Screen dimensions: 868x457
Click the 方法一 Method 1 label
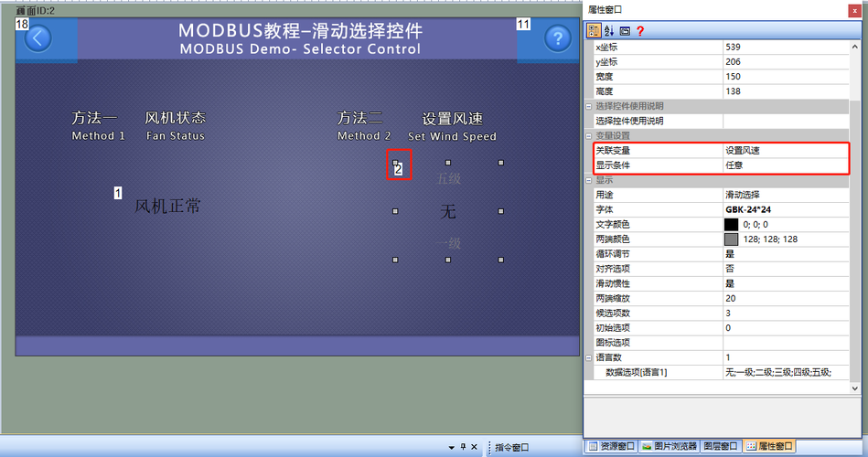point(98,126)
